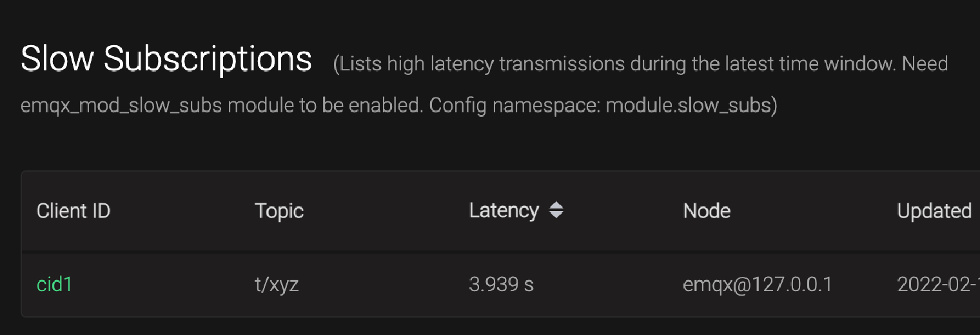
Task: Select the Node column header
Action: (x=707, y=211)
